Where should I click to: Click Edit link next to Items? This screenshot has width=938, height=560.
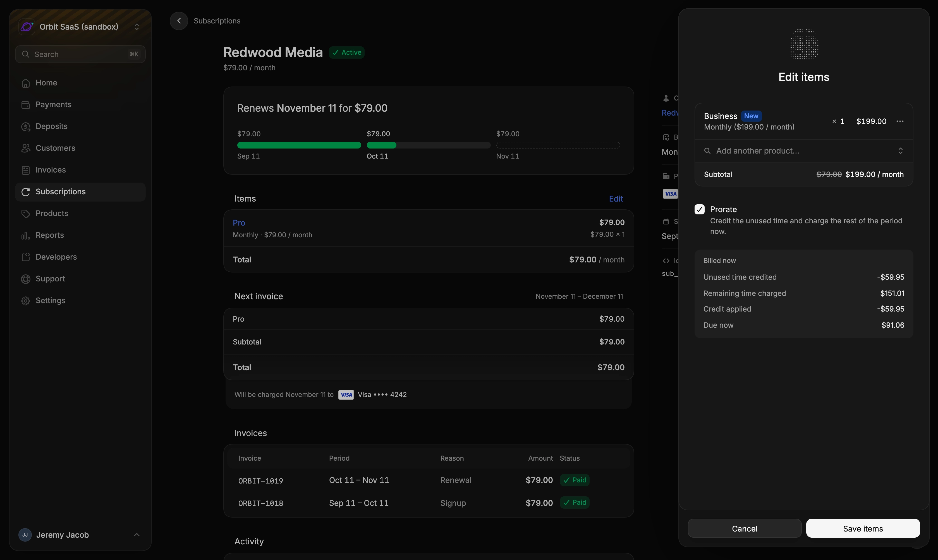616,199
